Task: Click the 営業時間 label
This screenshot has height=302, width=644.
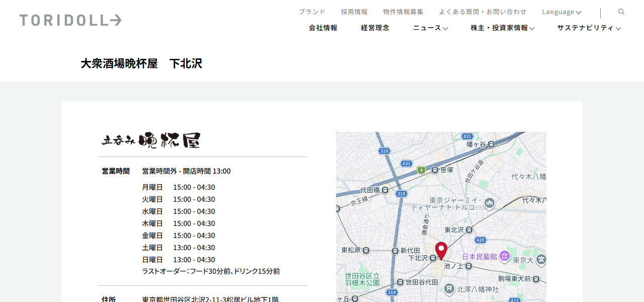Action: tap(116, 171)
